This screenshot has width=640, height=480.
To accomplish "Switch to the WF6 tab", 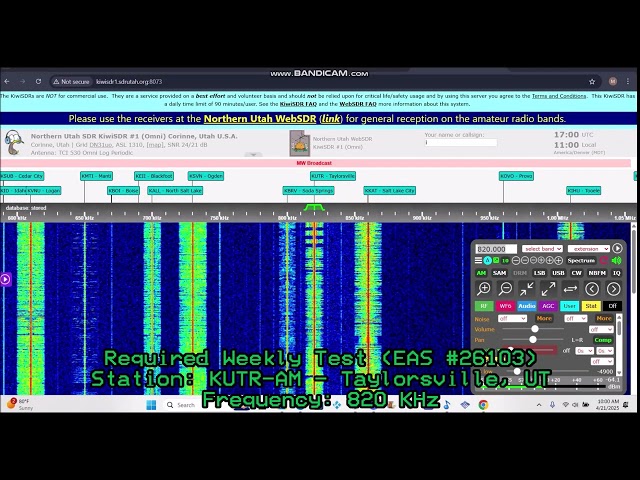I will 505,306.
